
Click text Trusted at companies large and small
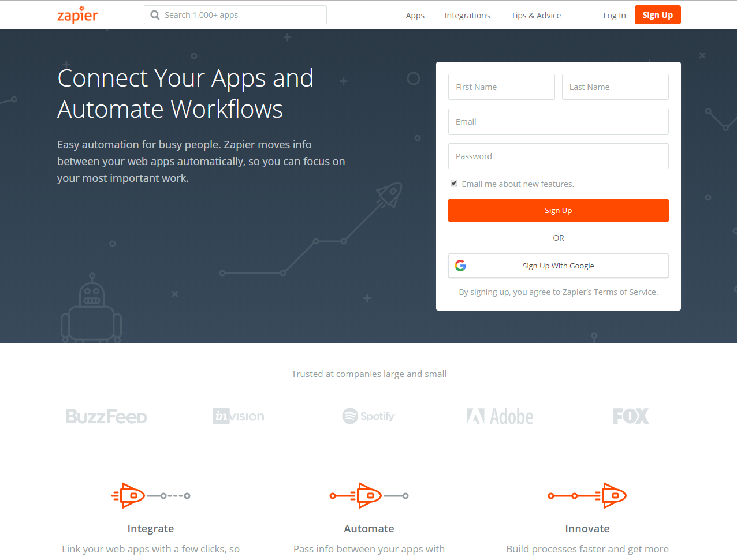coord(369,374)
